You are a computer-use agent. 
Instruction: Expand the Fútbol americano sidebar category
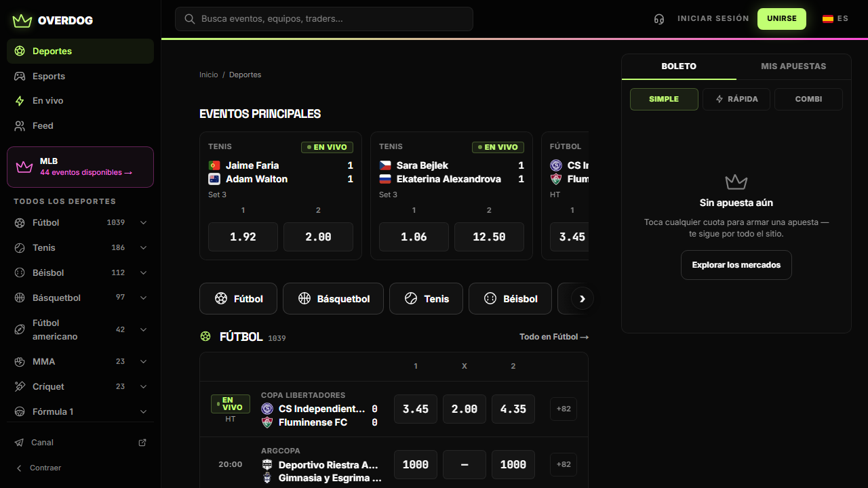click(143, 329)
